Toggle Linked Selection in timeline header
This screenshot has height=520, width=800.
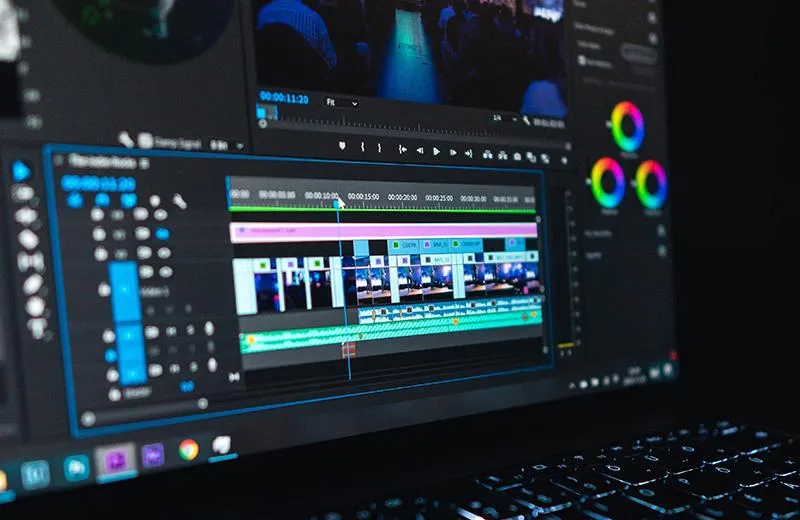(x=129, y=200)
